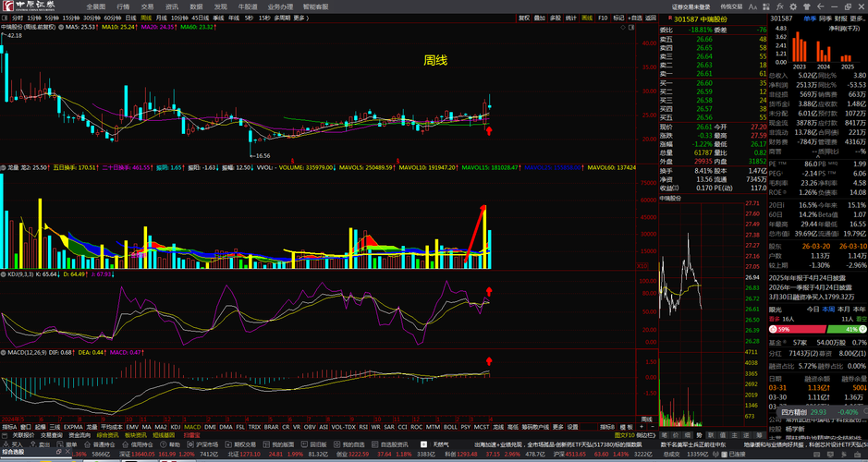Screen dimensions: 868x462
Task: Open the 数据 menu
Action: [x=196, y=6]
